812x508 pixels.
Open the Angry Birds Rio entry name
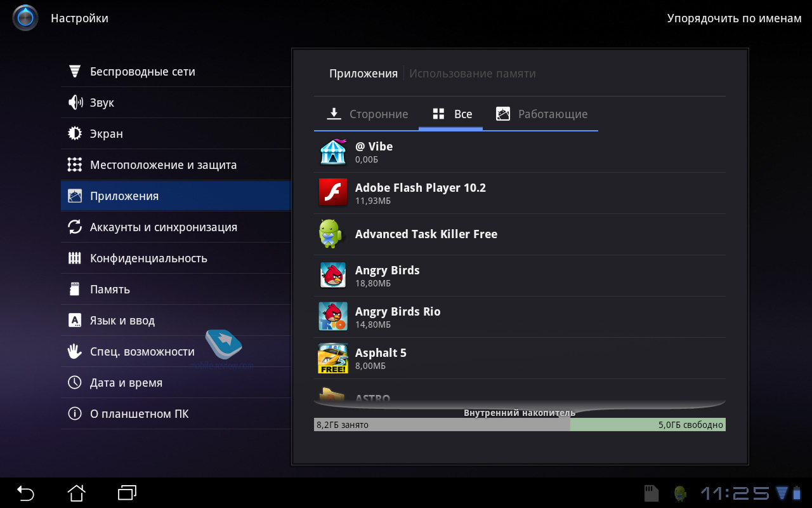(x=398, y=311)
